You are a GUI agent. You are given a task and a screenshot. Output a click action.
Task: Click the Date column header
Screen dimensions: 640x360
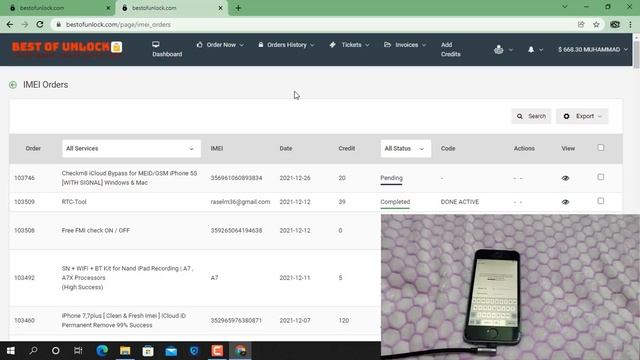[286, 149]
